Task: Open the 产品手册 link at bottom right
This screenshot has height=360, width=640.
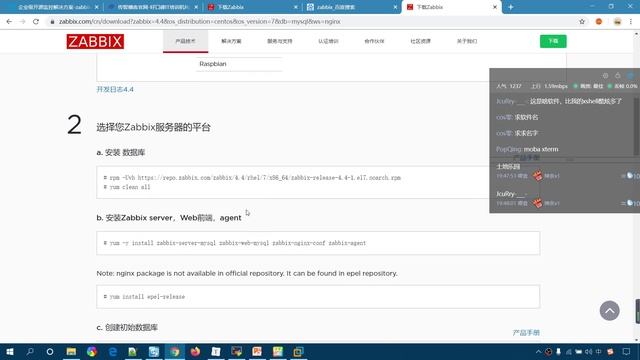Action: click(526, 333)
